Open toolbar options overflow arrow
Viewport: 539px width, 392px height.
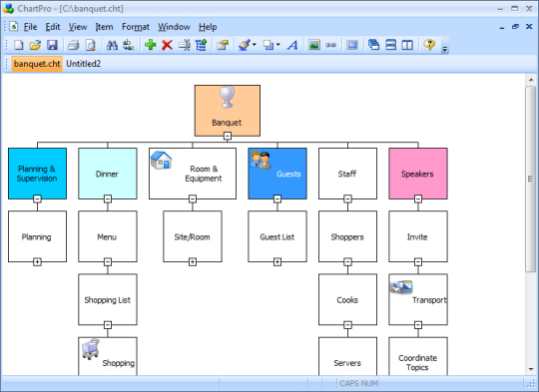coord(445,49)
